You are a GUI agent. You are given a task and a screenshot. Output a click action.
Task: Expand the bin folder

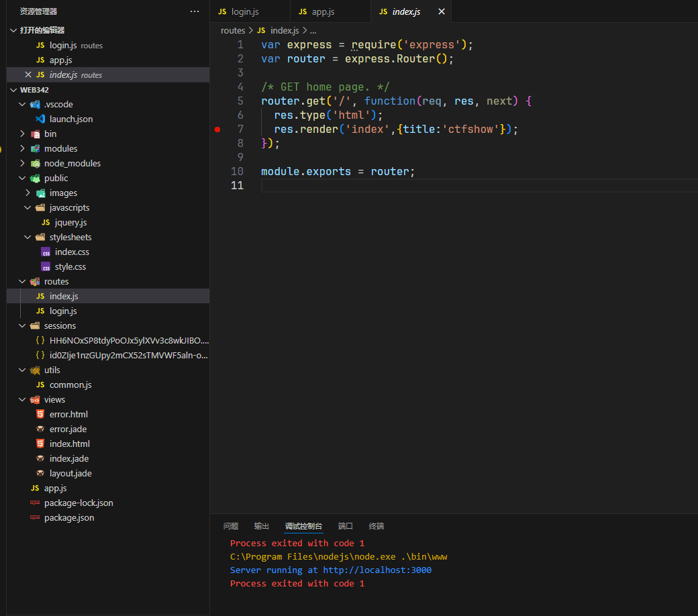22,134
